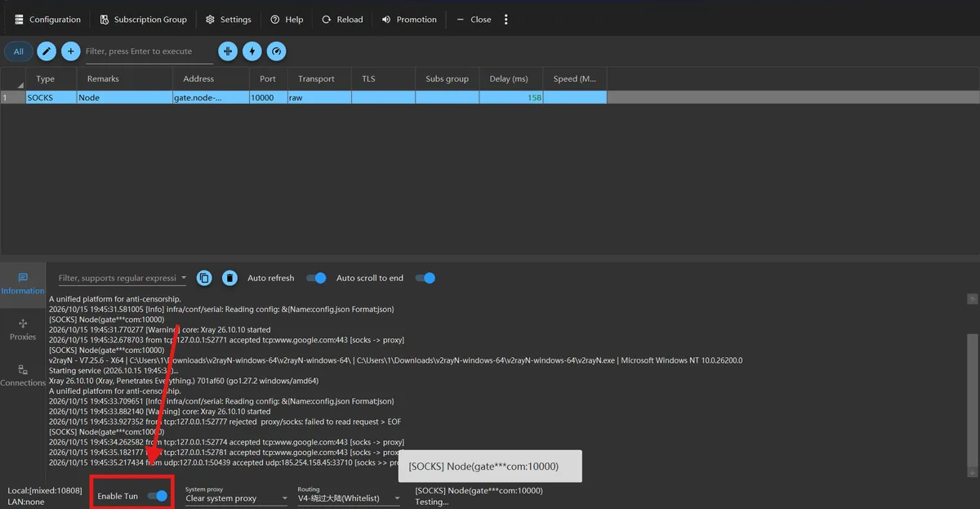Click the pencil edit icon beside All
Image resolution: width=980 pixels, height=509 pixels.
[x=47, y=51]
